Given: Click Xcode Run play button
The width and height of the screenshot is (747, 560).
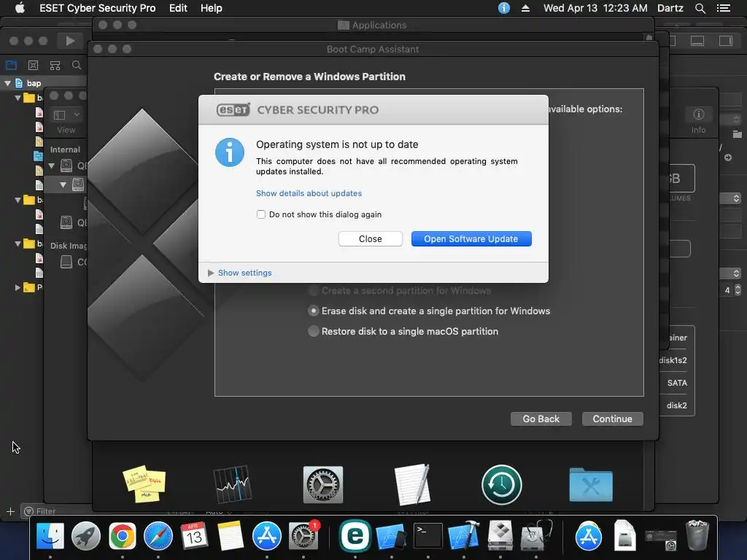Looking at the screenshot, I should coord(70,41).
